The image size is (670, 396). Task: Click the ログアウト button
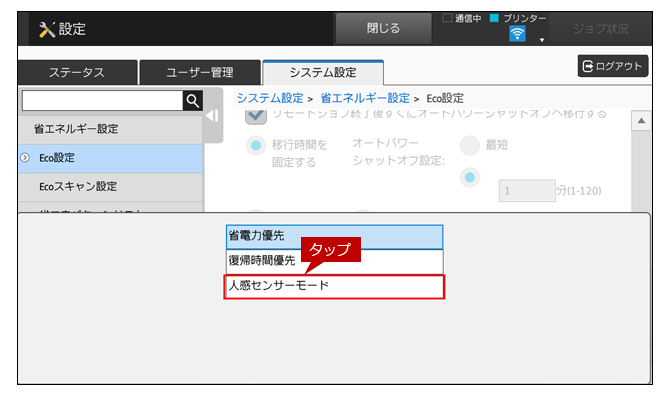[x=613, y=66]
